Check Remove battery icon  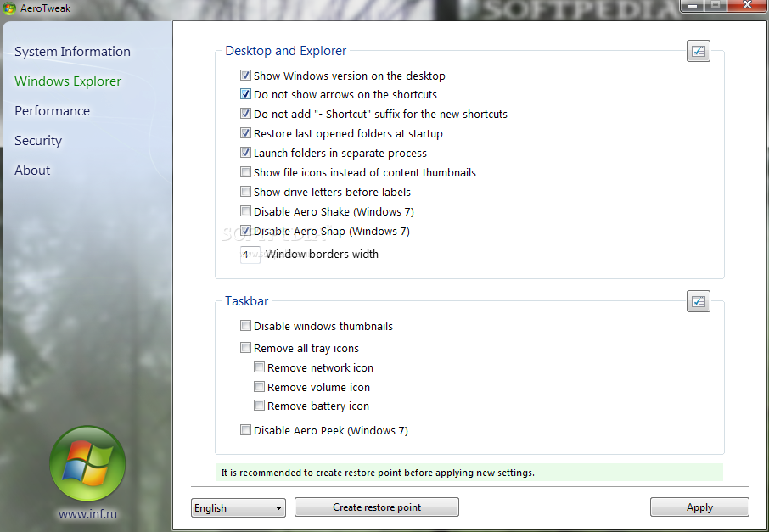coord(260,406)
